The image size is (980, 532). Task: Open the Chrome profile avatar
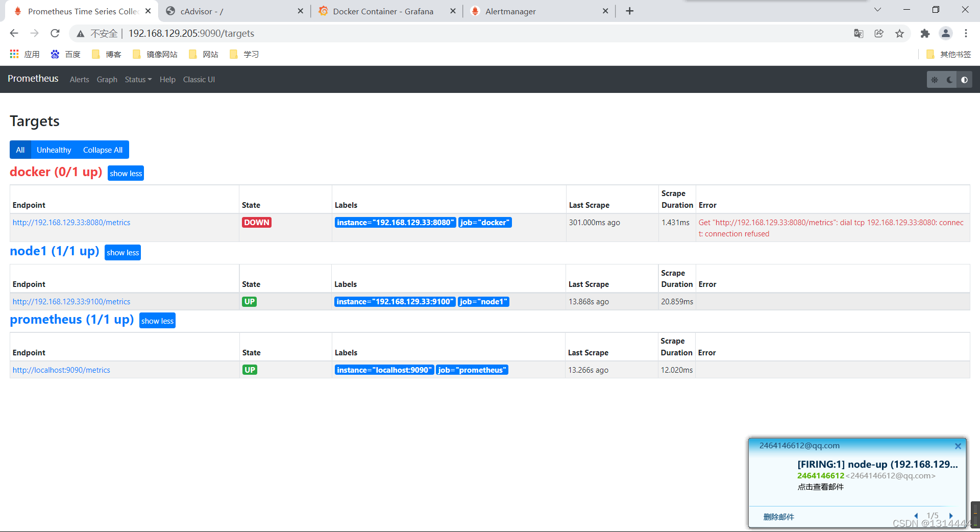coord(946,33)
